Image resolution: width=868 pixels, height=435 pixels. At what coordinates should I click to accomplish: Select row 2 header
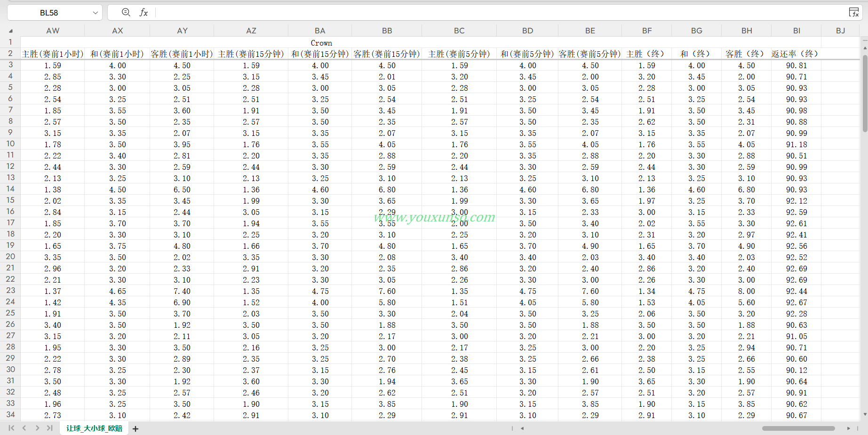[x=10, y=53]
